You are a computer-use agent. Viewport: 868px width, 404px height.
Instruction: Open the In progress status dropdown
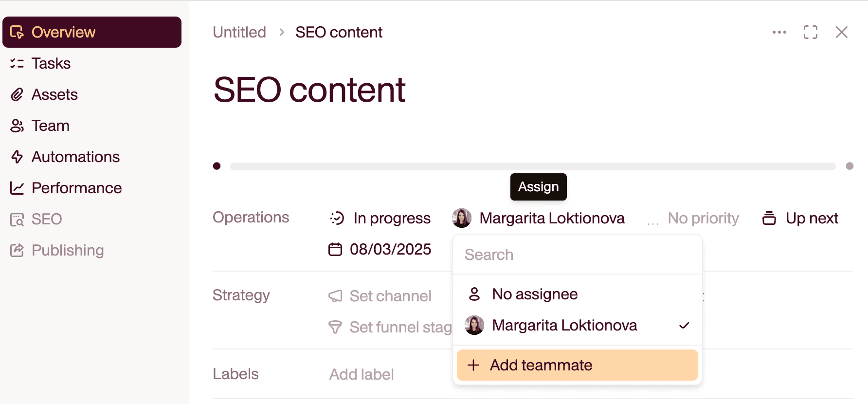392,218
